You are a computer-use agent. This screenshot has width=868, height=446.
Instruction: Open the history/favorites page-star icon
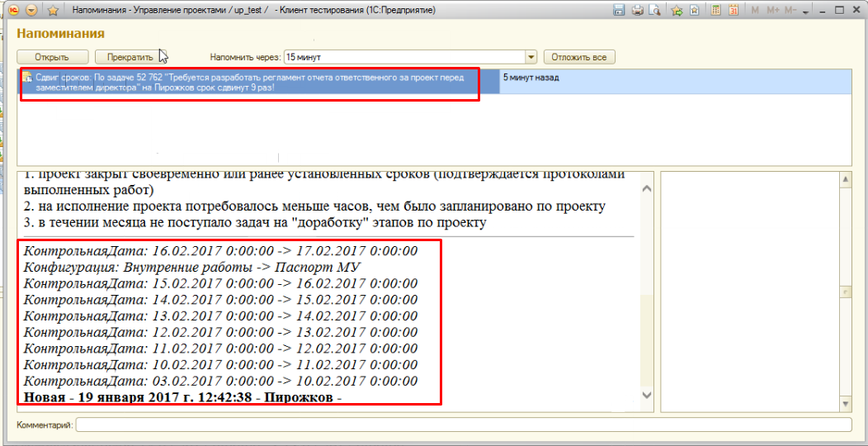click(x=694, y=10)
